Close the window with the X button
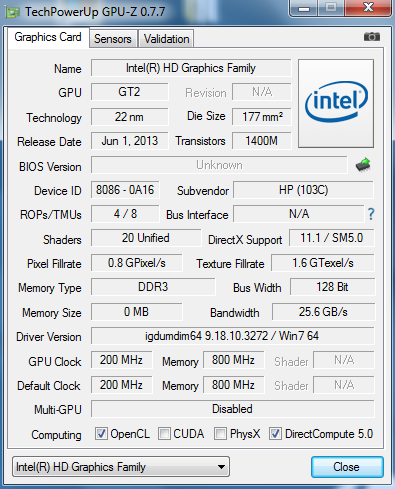The width and height of the screenshot is (395, 489). click(x=368, y=7)
